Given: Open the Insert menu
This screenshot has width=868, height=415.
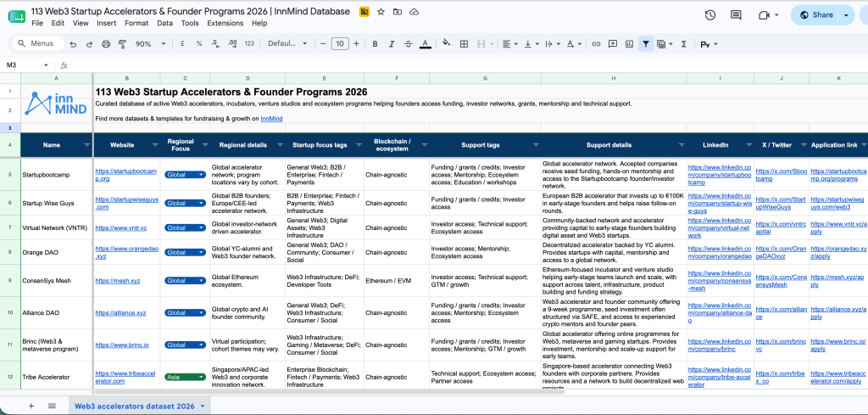Looking at the screenshot, I should pos(106,23).
